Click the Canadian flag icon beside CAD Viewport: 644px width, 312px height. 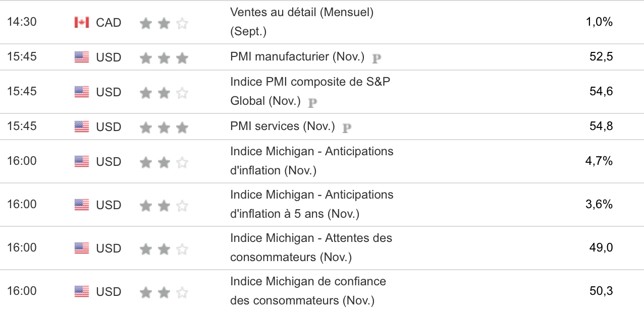(x=81, y=22)
